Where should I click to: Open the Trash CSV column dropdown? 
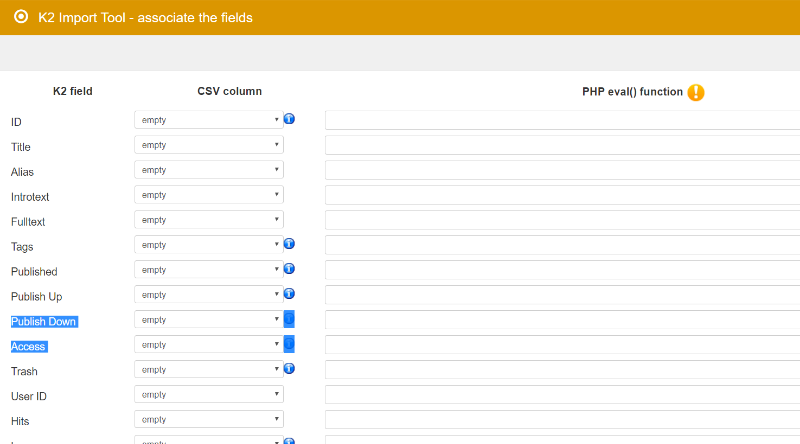[x=209, y=370]
